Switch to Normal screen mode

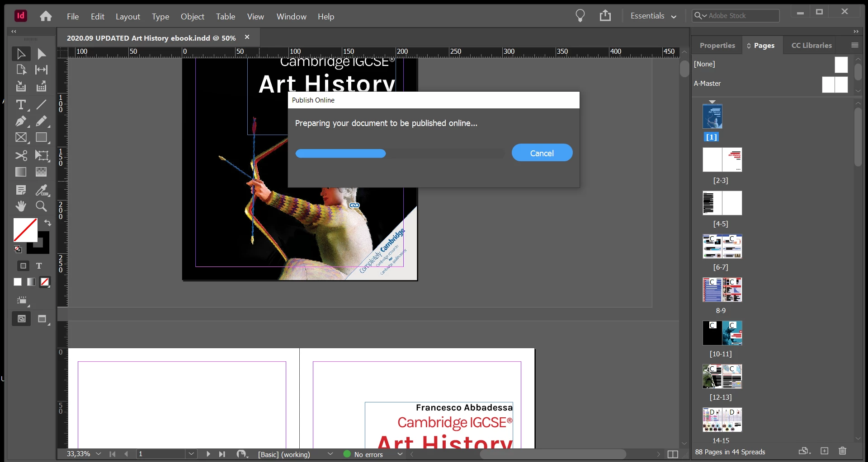pyautogui.click(x=21, y=319)
